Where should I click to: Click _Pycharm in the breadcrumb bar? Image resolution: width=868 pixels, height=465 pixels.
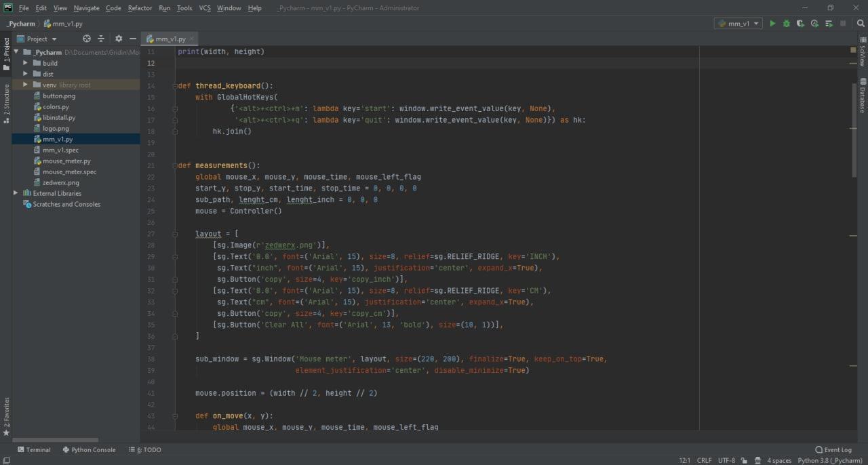click(21, 24)
